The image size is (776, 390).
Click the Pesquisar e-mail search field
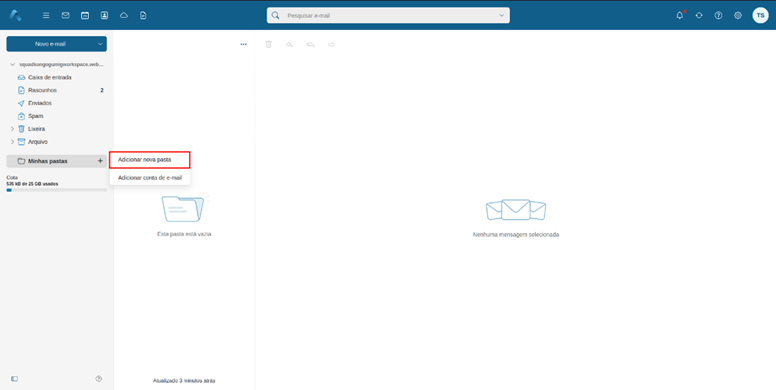point(388,15)
